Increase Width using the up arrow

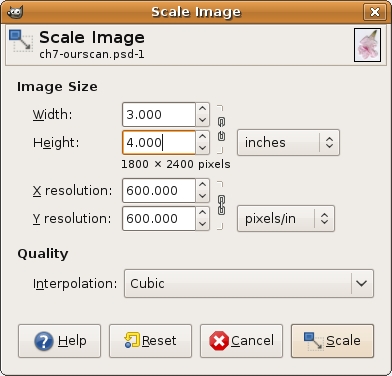(202, 109)
